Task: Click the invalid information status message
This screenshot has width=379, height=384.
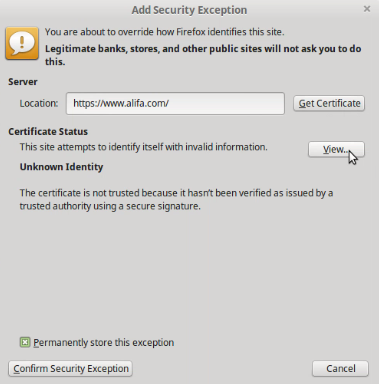Action: [144, 147]
